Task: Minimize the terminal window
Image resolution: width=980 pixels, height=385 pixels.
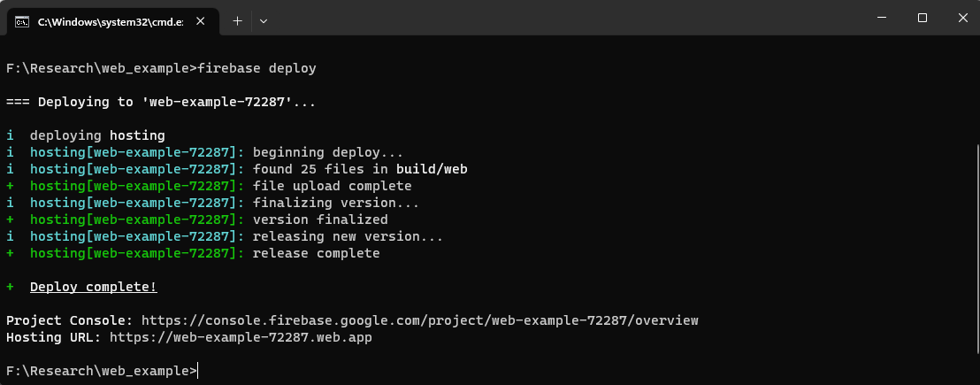Action: point(882,18)
